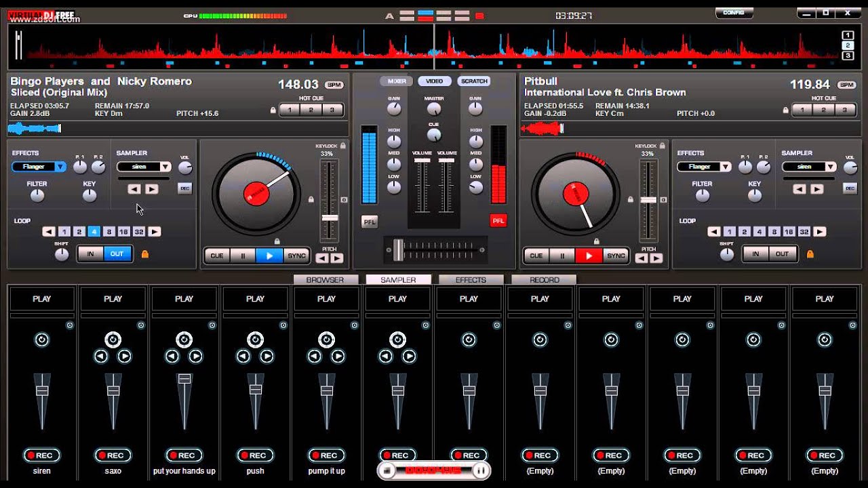Viewport: 868px width, 488px height.
Task: Toggle left deck keylock padlock
Action: coord(343,146)
